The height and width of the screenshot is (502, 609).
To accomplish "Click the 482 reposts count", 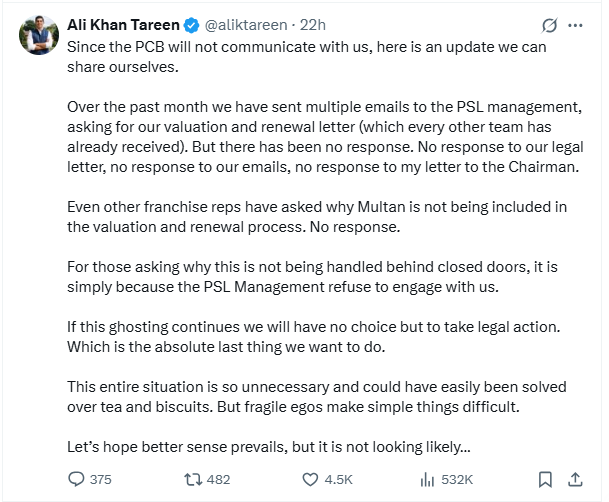I will pyautogui.click(x=217, y=479).
